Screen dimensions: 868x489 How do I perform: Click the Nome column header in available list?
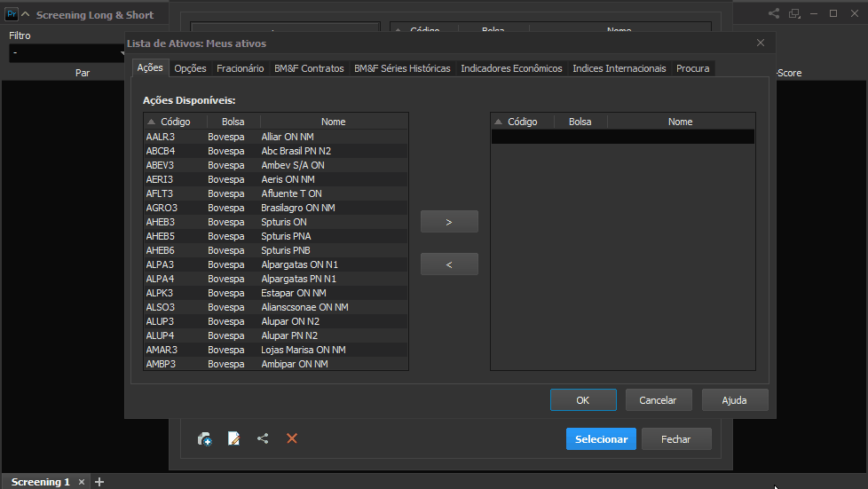(x=333, y=122)
